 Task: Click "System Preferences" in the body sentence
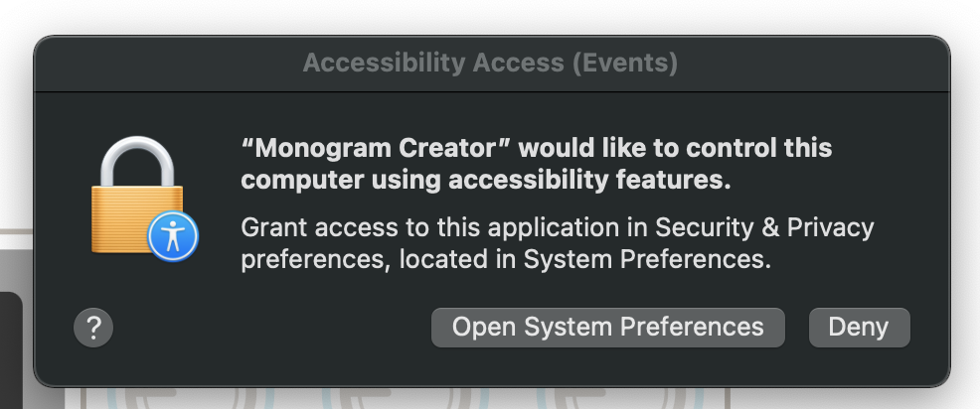[644, 260]
